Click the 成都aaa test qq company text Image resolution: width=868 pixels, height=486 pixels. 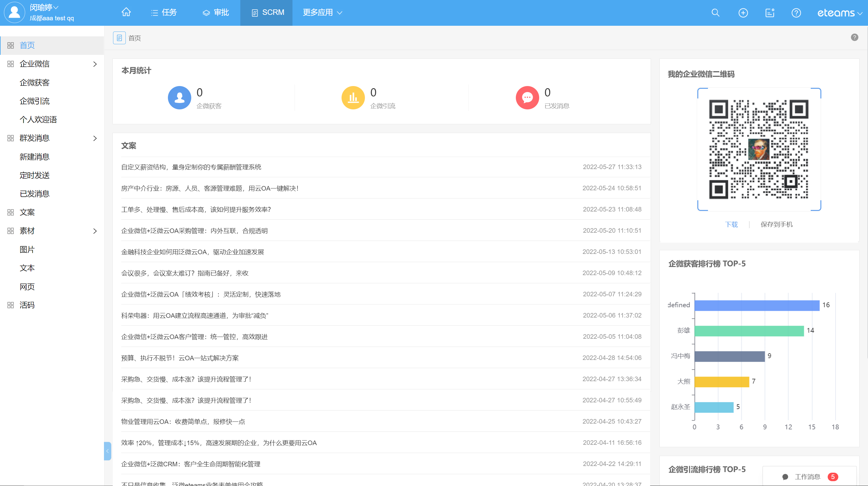coord(52,18)
